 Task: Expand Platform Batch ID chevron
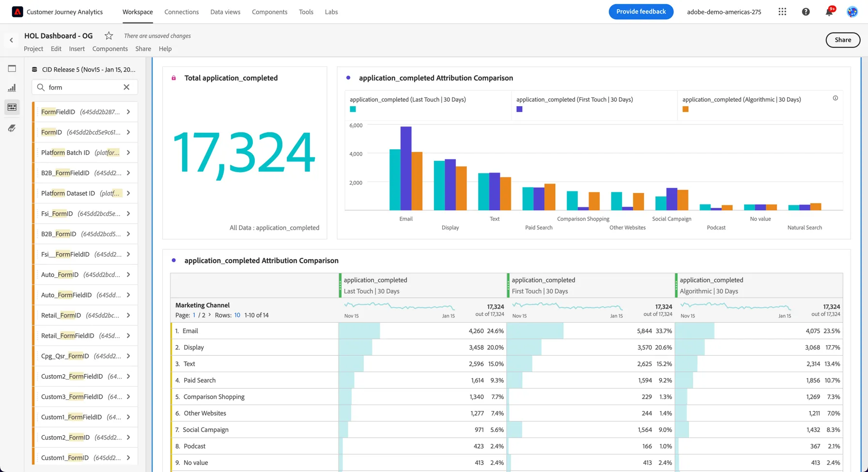[128, 153]
